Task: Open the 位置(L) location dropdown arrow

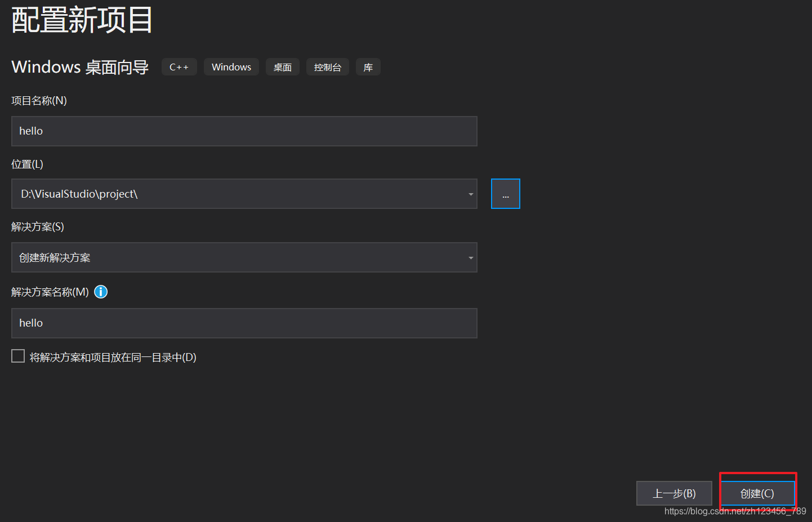Action: 471,194
